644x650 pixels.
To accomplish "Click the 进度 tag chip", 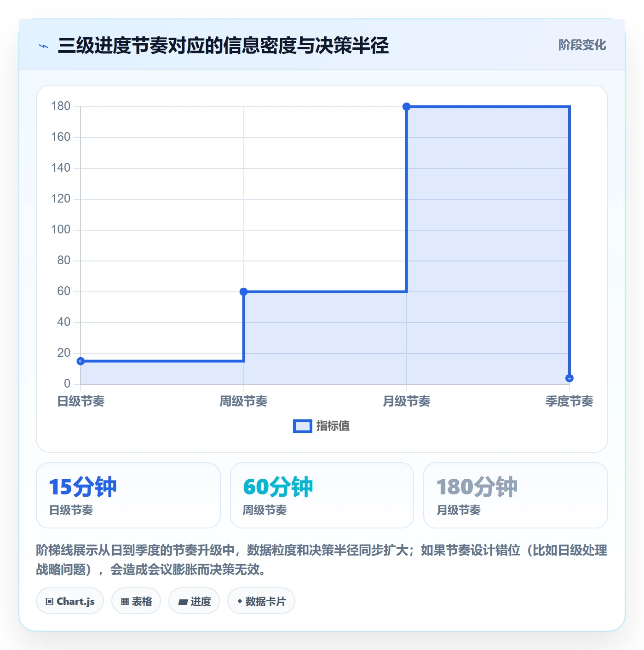I will point(194,601).
